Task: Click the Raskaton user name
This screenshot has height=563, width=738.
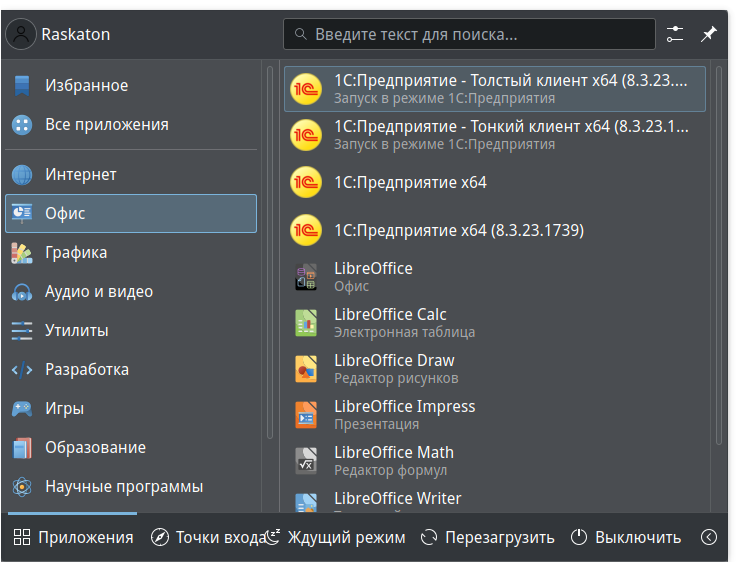Action: click(76, 34)
